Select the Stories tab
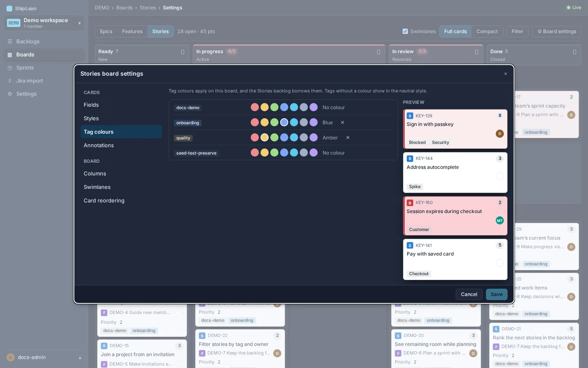Image resolution: width=588 pixels, height=368 pixels. tap(160, 31)
